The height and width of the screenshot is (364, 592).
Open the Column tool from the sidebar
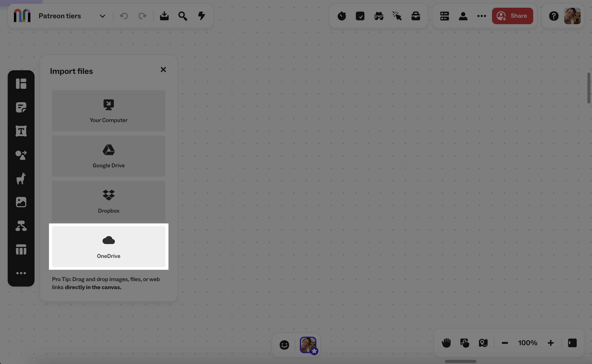pyautogui.click(x=21, y=249)
